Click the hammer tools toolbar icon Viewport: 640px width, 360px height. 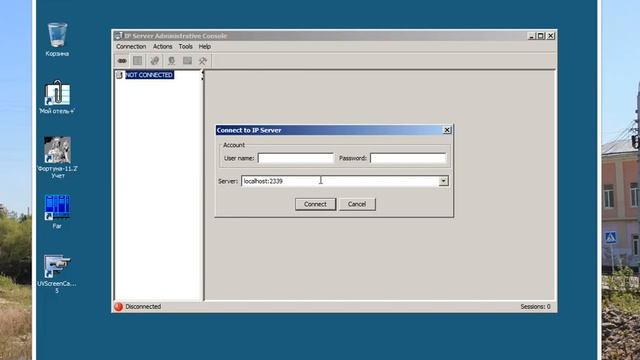pos(203,61)
